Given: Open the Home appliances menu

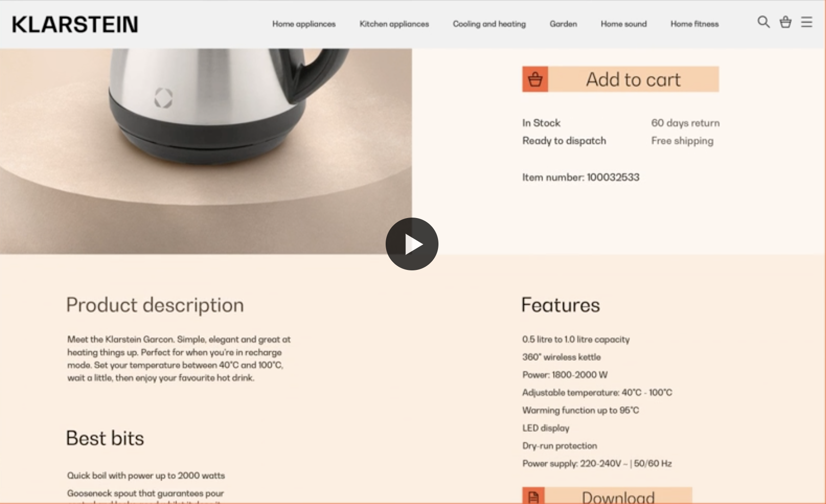Looking at the screenshot, I should coord(304,24).
